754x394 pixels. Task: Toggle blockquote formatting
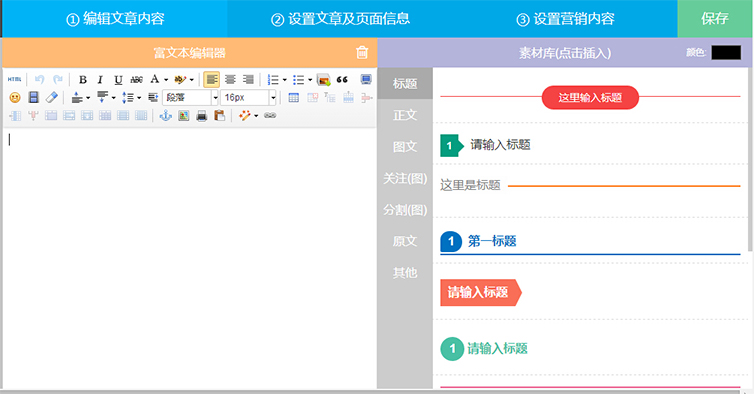342,79
